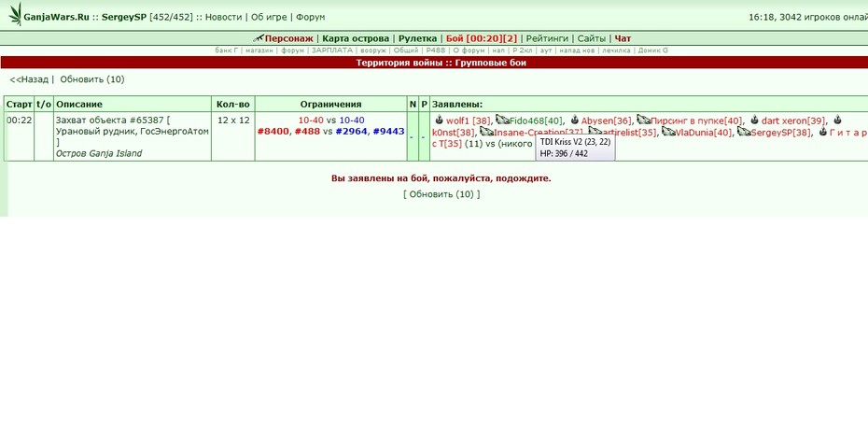Click the syndicate icon before Пирсинг в пупке[40]
Image resolution: width=868 pixels, height=425 pixels.
[644, 120]
